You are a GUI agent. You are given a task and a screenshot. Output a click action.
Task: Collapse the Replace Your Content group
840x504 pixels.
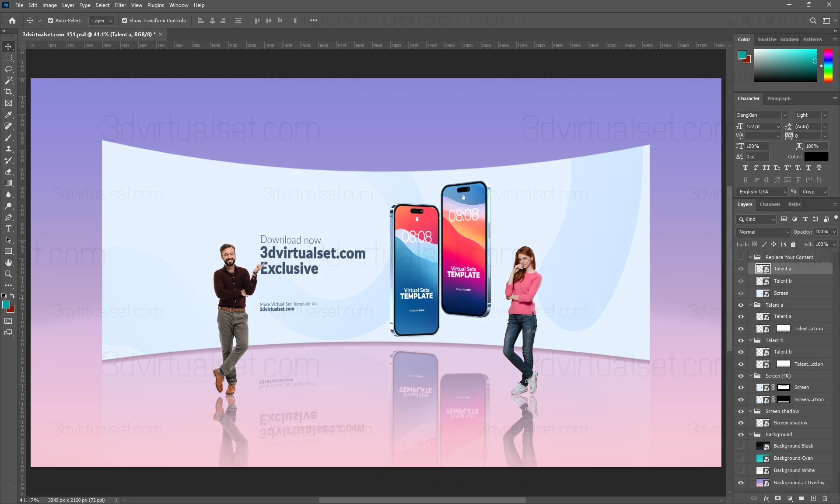click(x=751, y=257)
